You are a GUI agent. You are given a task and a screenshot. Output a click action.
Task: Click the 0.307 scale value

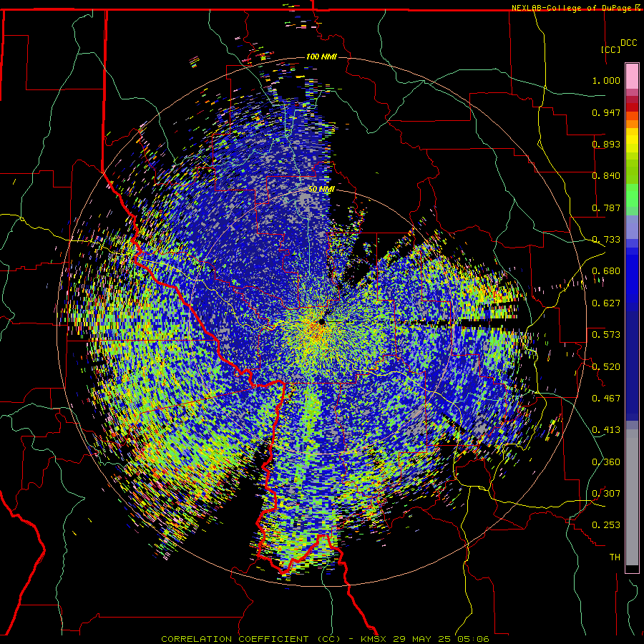[606, 494]
